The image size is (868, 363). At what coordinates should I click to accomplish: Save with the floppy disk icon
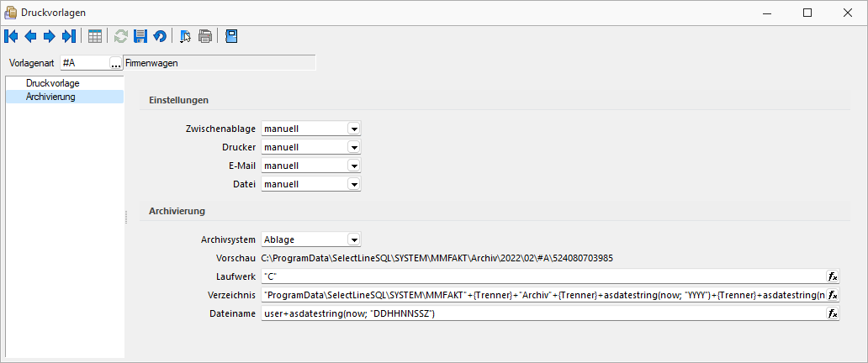140,36
